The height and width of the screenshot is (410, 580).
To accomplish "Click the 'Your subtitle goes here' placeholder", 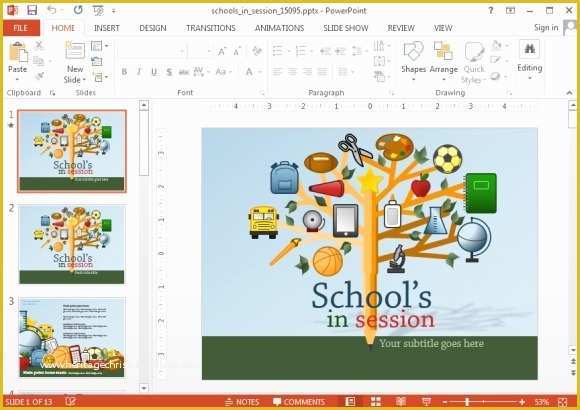I will pyautogui.click(x=431, y=343).
